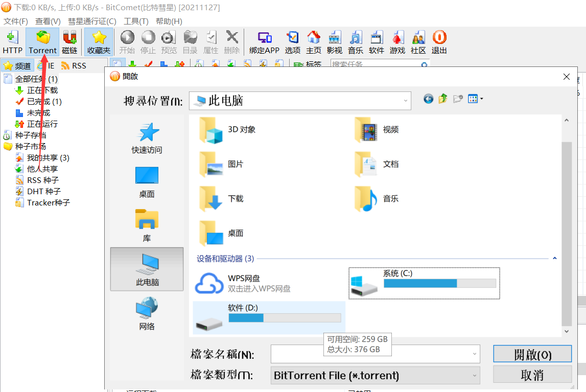Viewport: 586px width, 392px height.
Task: Select the 音乐 folder in file list
Action: point(377,199)
